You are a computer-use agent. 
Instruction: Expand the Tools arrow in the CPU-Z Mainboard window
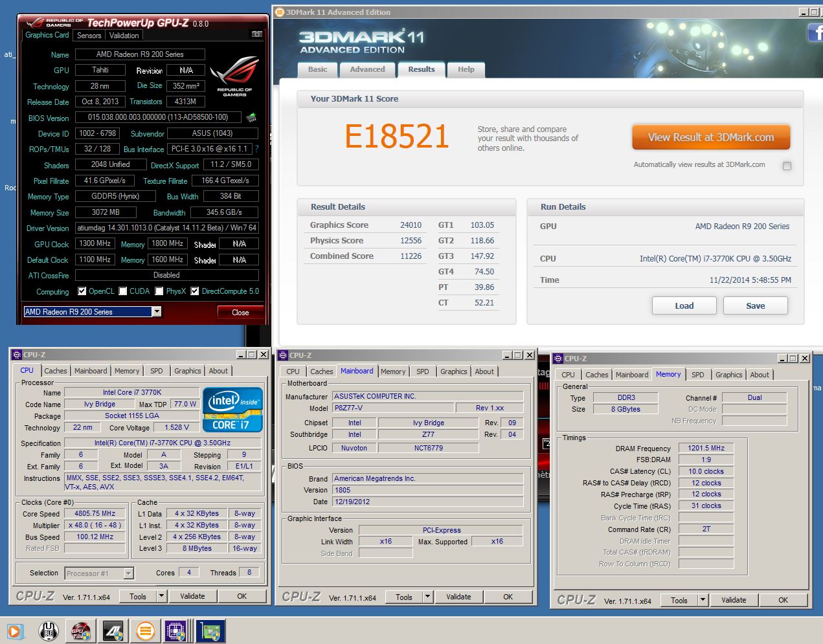(428, 597)
